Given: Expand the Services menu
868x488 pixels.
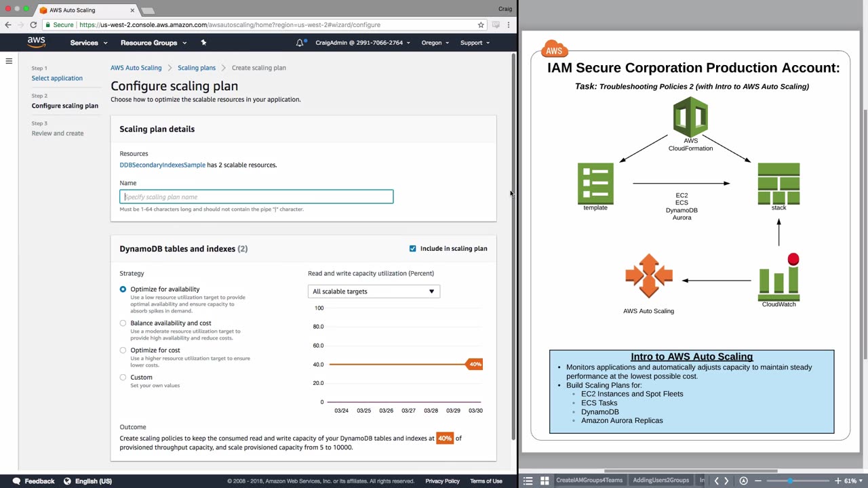Looking at the screenshot, I should pos(89,43).
